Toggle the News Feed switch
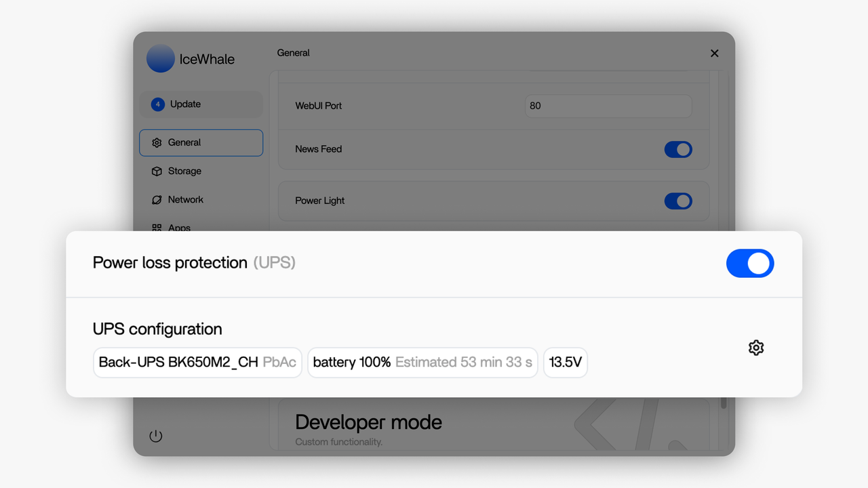 coord(677,150)
